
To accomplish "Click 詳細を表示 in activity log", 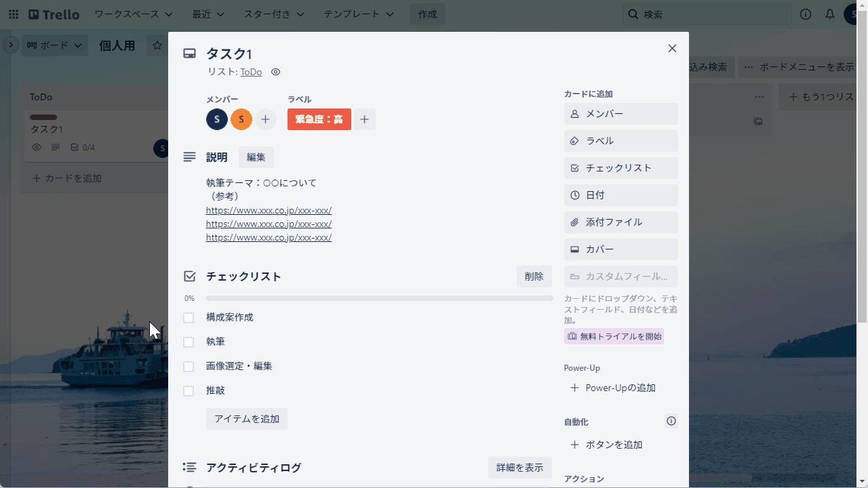I will pos(520,468).
